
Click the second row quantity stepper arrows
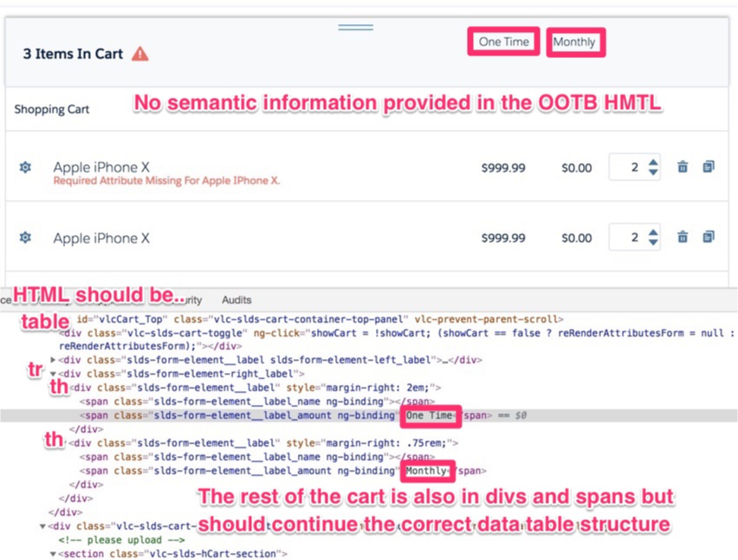pos(653,237)
